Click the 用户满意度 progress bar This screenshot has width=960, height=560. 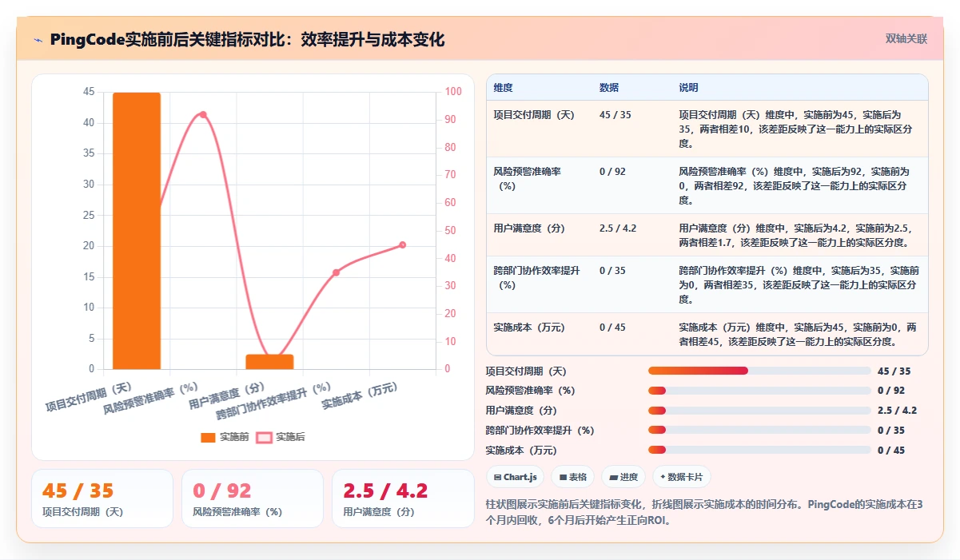click(x=759, y=411)
